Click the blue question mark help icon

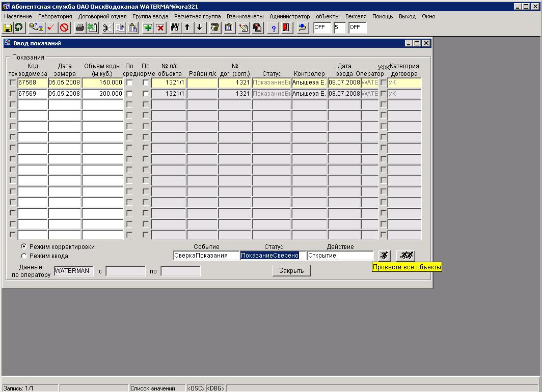pos(274,27)
